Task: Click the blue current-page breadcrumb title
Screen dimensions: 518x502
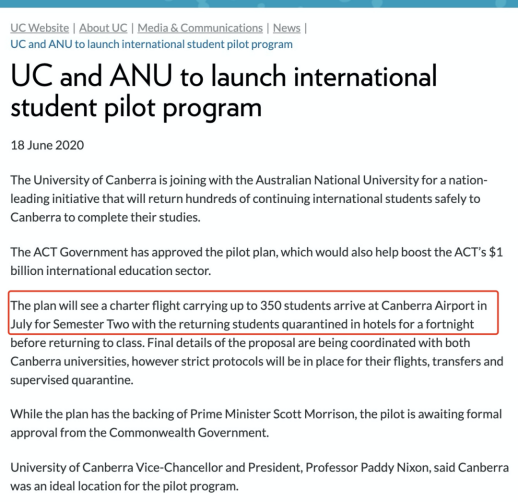Action: (151, 44)
